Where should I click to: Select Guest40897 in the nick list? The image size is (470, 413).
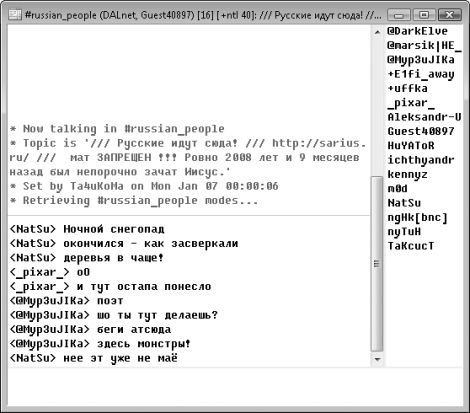(x=421, y=131)
